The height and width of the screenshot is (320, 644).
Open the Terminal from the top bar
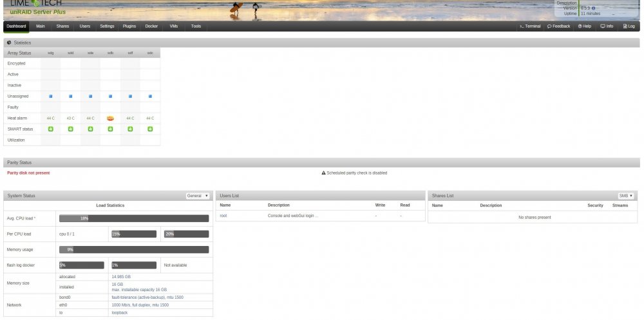click(x=530, y=26)
